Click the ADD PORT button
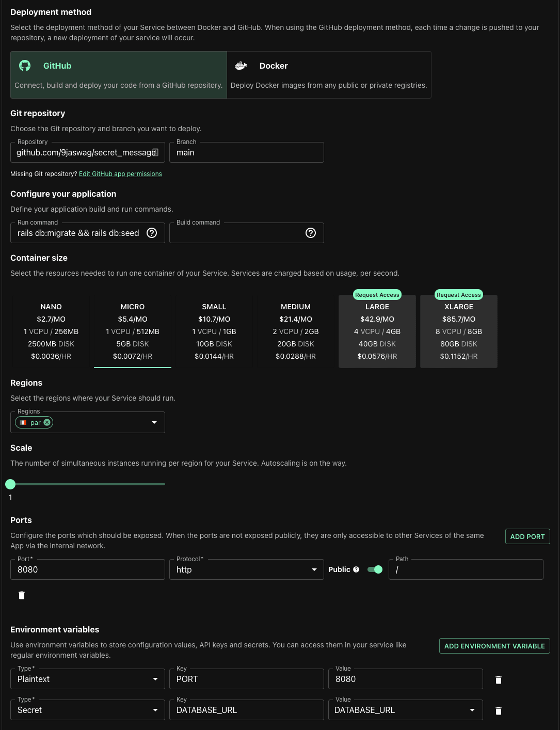The image size is (560, 730). click(527, 536)
